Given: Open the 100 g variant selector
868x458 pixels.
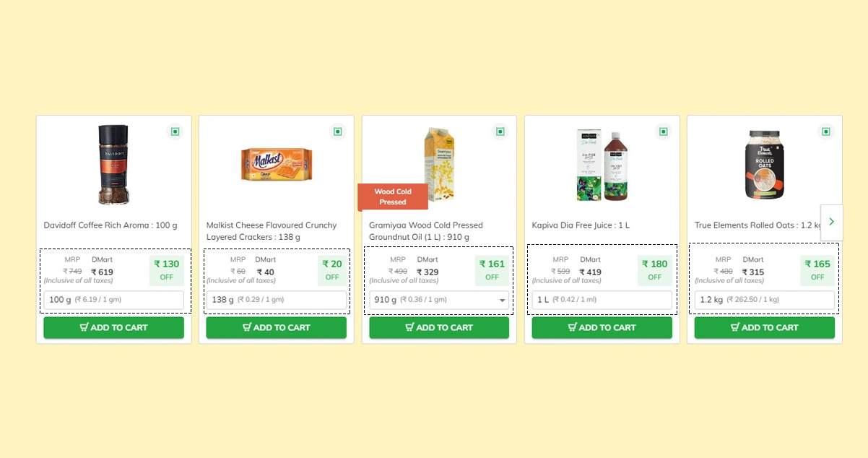Looking at the screenshot, I should point(113,300).
